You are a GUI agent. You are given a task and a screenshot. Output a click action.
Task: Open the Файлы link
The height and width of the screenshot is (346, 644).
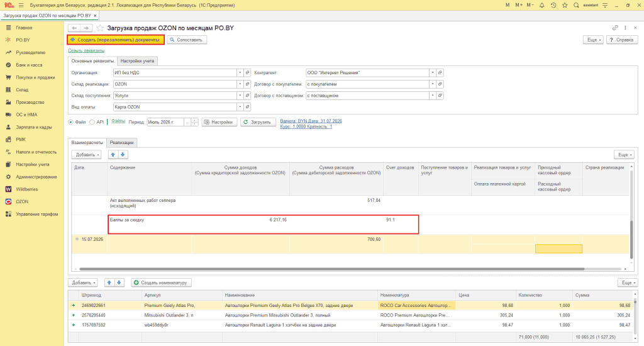pos(118,121)
